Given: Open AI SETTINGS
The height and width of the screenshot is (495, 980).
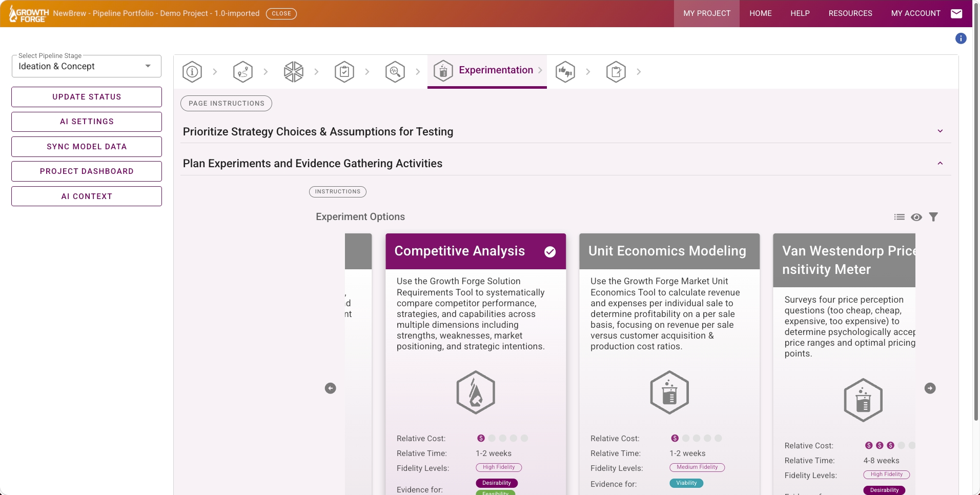Looking at the screenshot, I should [x=87, y=122].
